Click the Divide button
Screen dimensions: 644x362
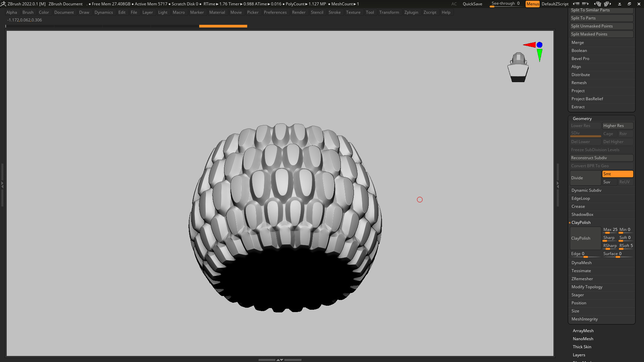click(585, 178)
